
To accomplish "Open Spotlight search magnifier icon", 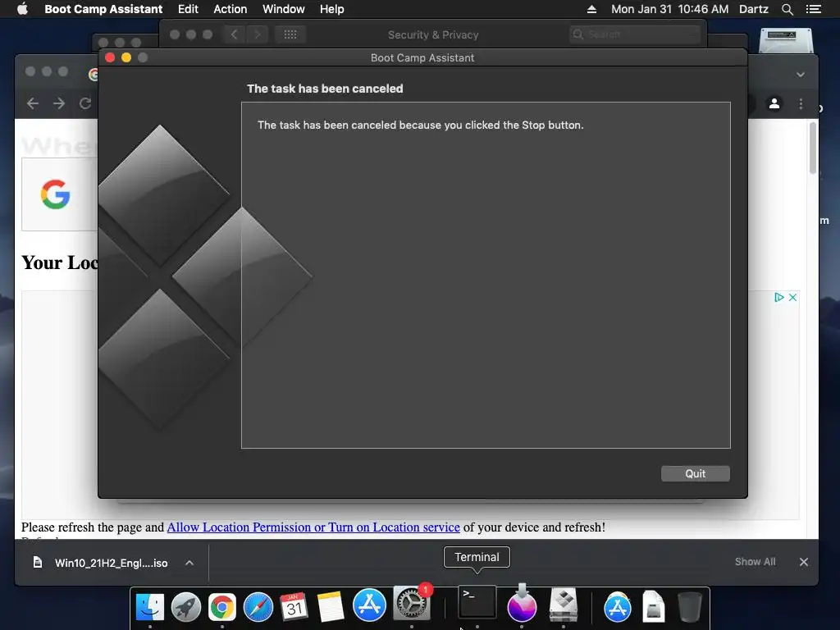I will (787, 9).
